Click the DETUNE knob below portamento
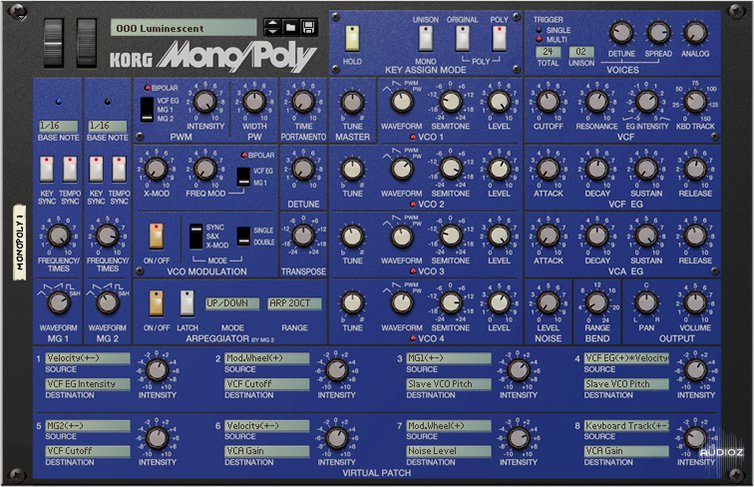The width and height of the screenshot is (754, 487). pos(303,169)
